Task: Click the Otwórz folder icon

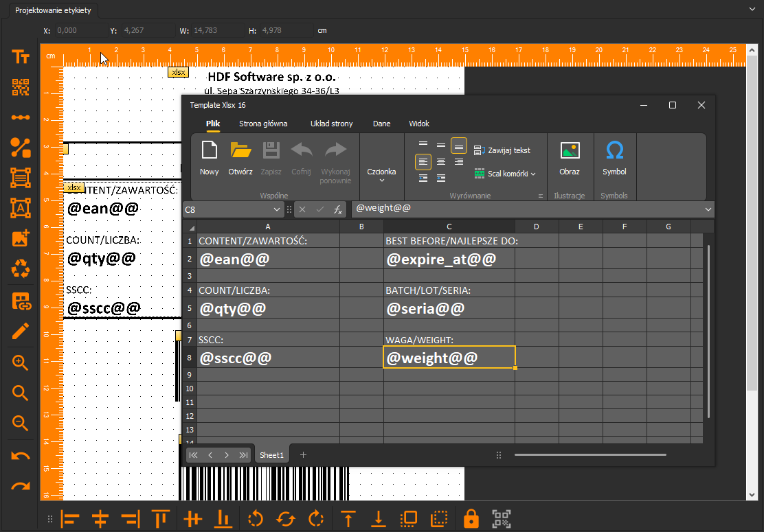Action: (x=240, y=150)
